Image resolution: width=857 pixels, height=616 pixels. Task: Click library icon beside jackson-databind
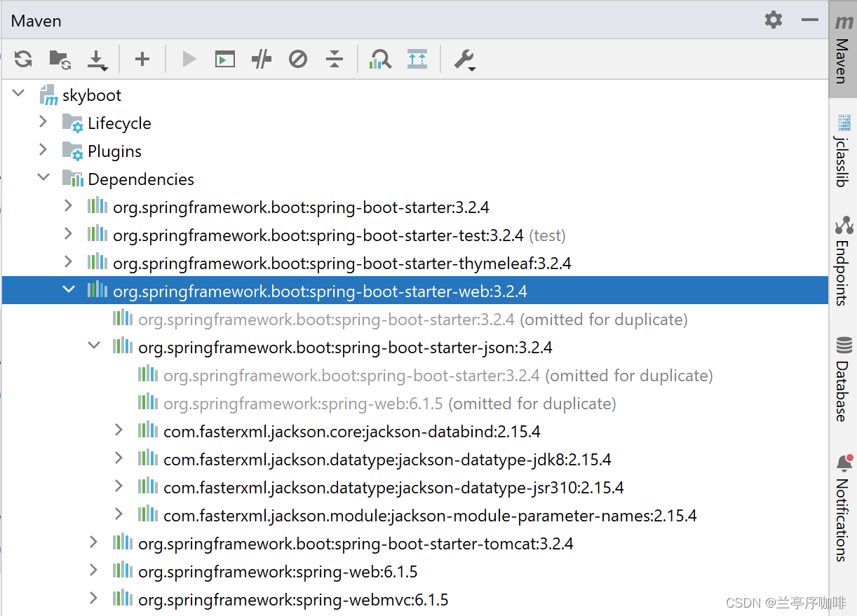point(147,430)
